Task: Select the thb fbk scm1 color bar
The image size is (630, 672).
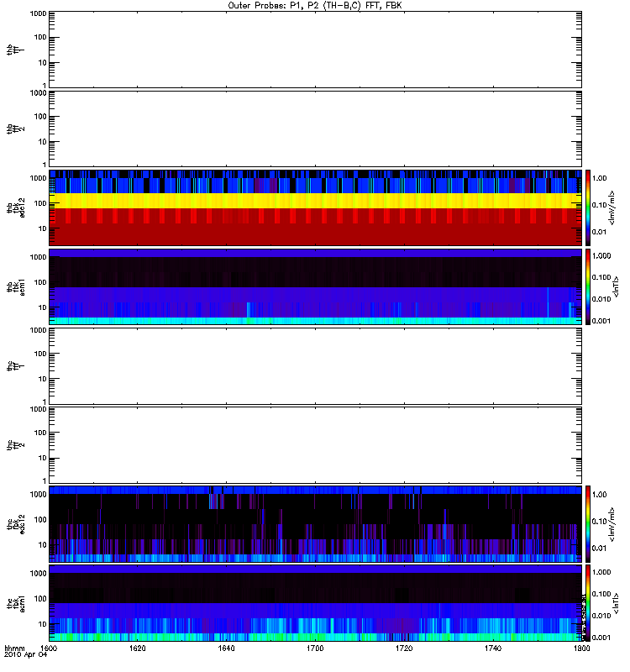Action: [588, 286]
